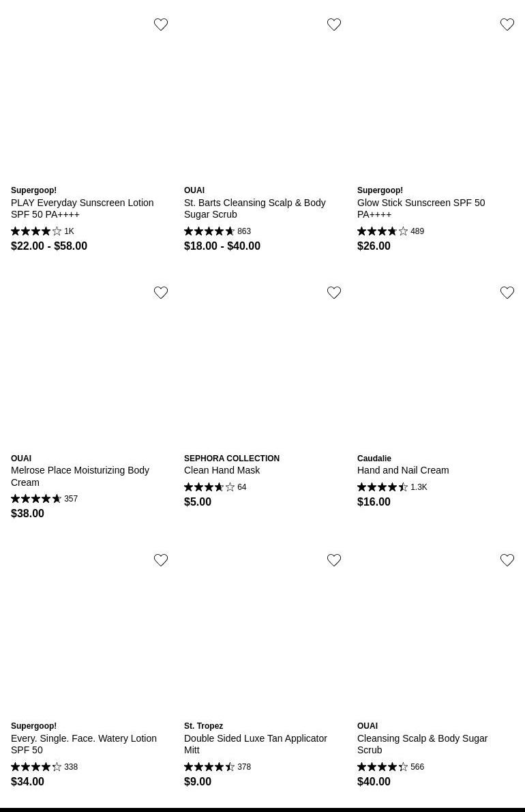Add Caudalie Hand and Nail Cream to Loves
The image size is (525, 812).
coord(507,293)
